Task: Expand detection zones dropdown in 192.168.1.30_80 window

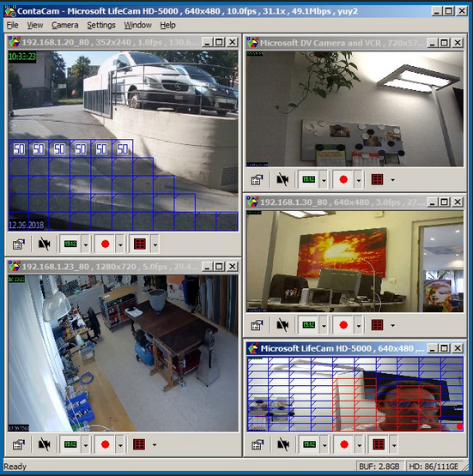Action: [x=393, y=325]
